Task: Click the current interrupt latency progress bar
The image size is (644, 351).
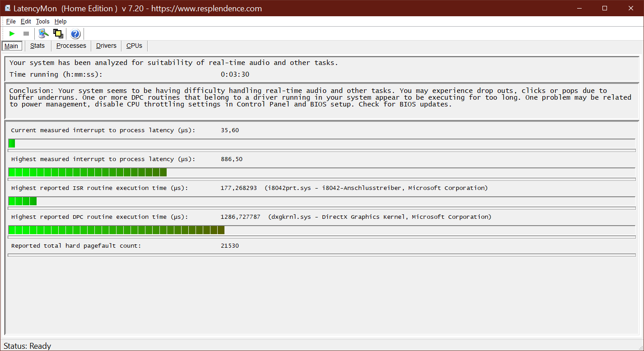Action: click(322, 143)
